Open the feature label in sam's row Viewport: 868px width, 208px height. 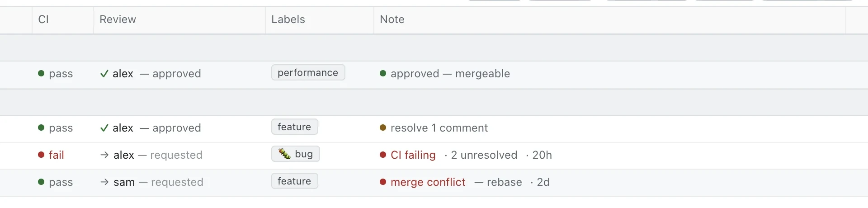(295, 181)
